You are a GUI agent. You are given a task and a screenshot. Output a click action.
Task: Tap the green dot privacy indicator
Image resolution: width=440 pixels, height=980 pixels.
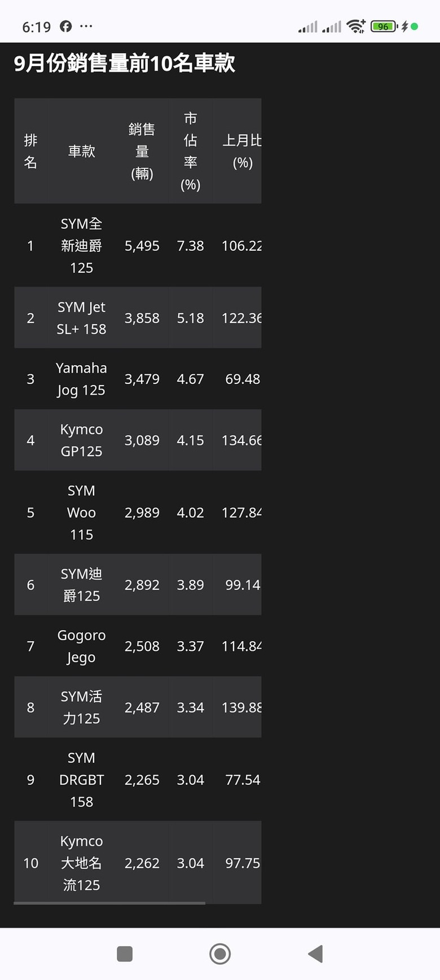415,26
